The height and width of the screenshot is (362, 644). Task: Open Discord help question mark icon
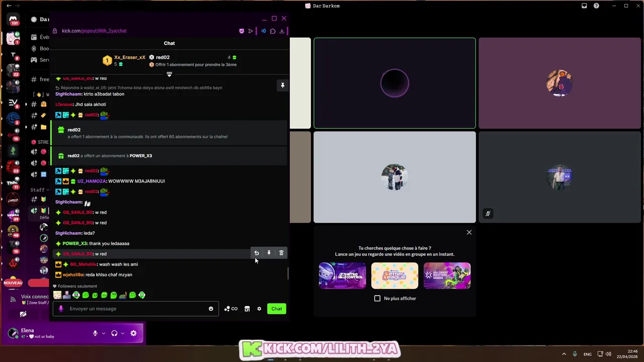tap(596, 6)
